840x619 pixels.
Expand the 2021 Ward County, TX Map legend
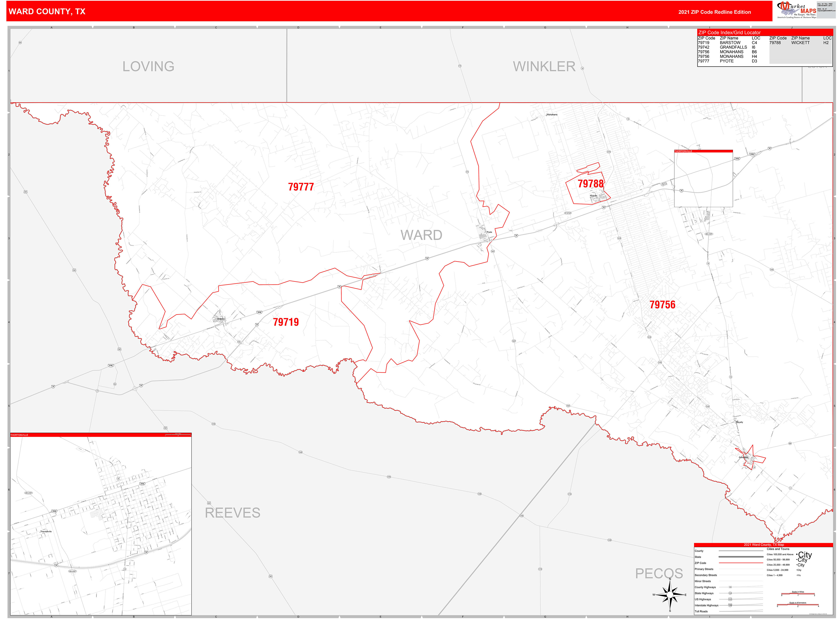coord(764,544)
